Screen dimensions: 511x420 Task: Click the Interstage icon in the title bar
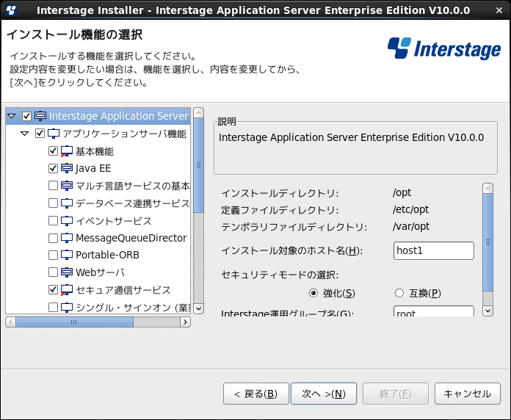point(11,10)
